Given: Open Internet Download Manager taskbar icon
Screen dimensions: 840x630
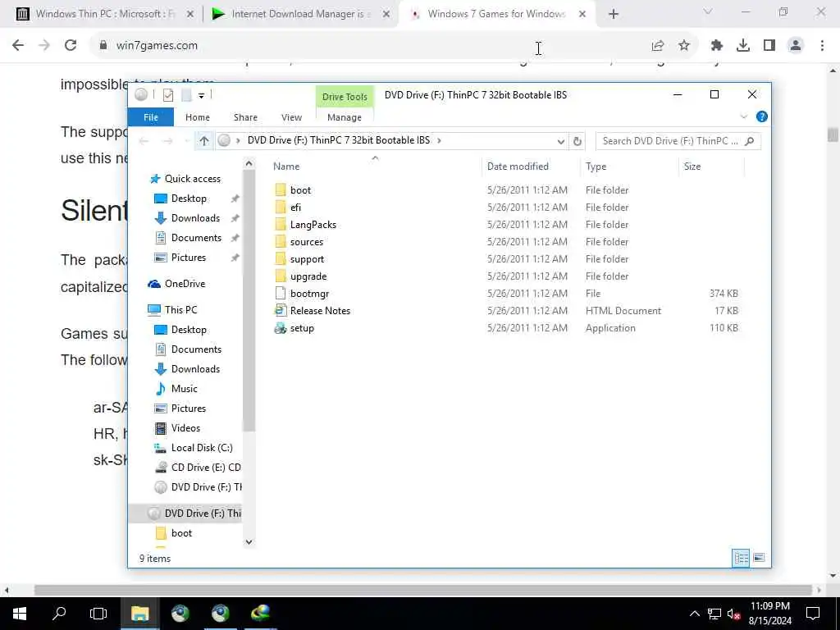Looking at the screenshot, I should pyautogui.click(x=260, y=614).
